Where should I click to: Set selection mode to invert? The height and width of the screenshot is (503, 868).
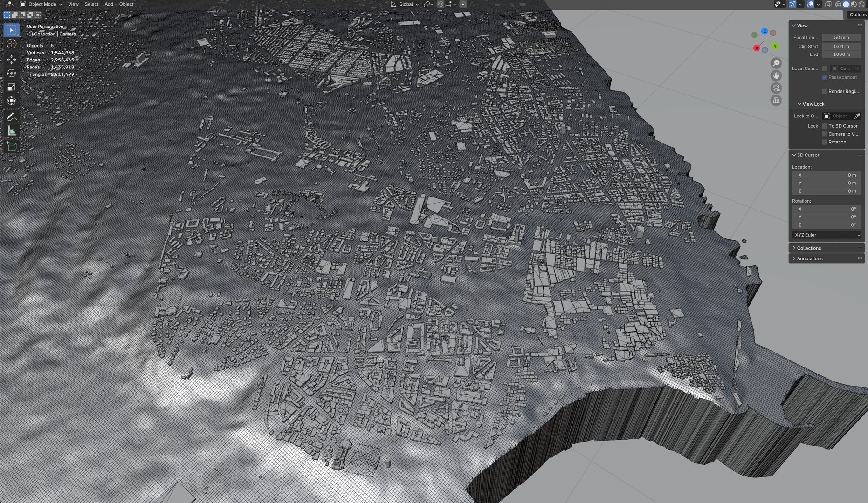coord(31,15)
